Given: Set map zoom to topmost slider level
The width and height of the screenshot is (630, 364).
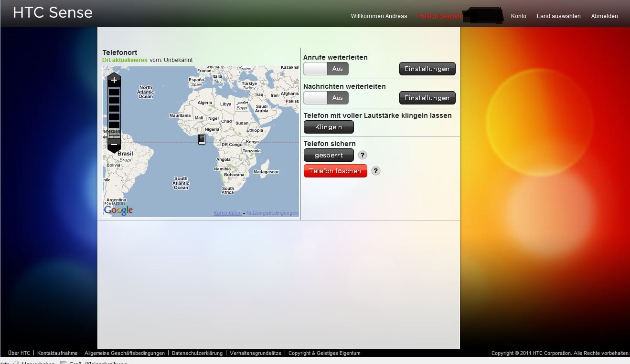Looking at the screenshot, I should pos(114,92).
